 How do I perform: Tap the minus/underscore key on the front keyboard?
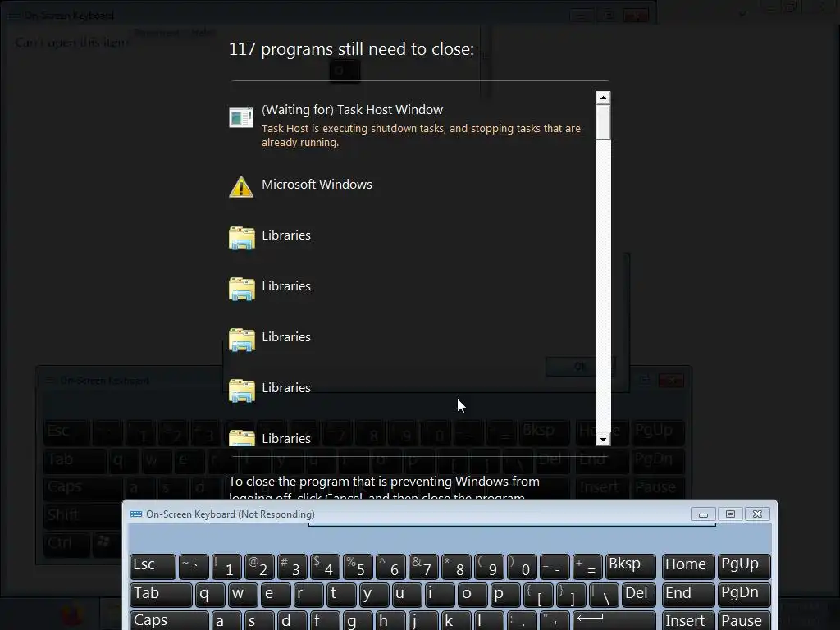coord(555,566)
